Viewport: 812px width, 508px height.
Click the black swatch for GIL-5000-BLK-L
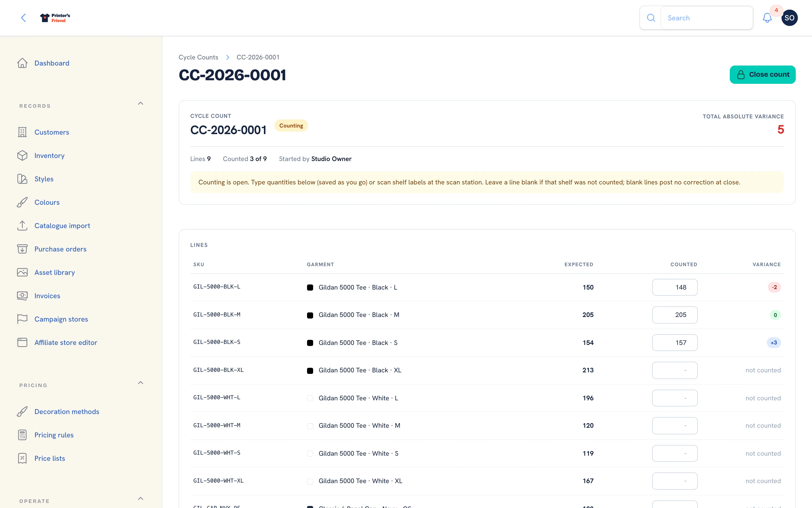pos(310,288)
